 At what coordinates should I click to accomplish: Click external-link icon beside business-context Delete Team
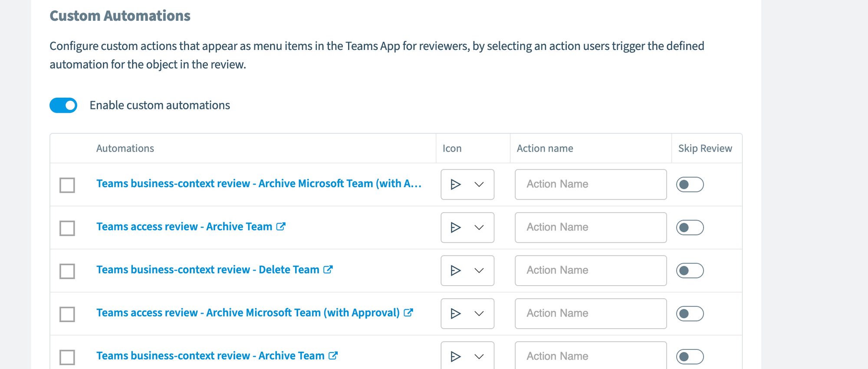click(x=328, y=269)
